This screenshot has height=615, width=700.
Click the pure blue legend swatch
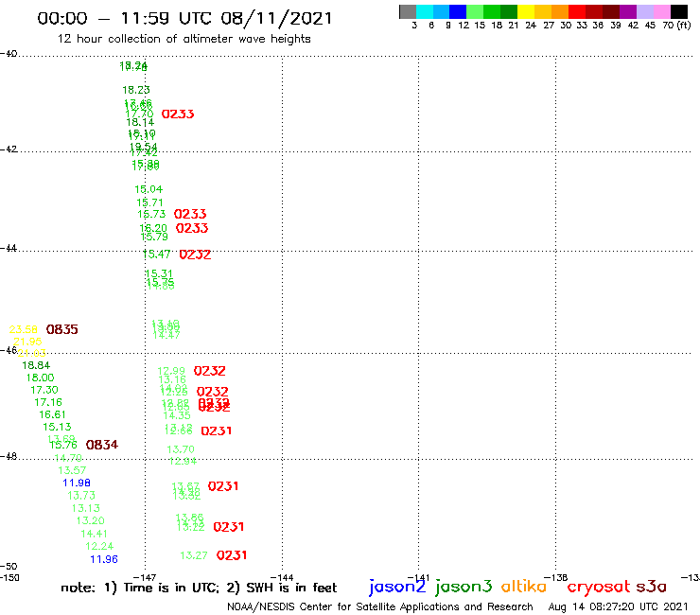[459, 11]
